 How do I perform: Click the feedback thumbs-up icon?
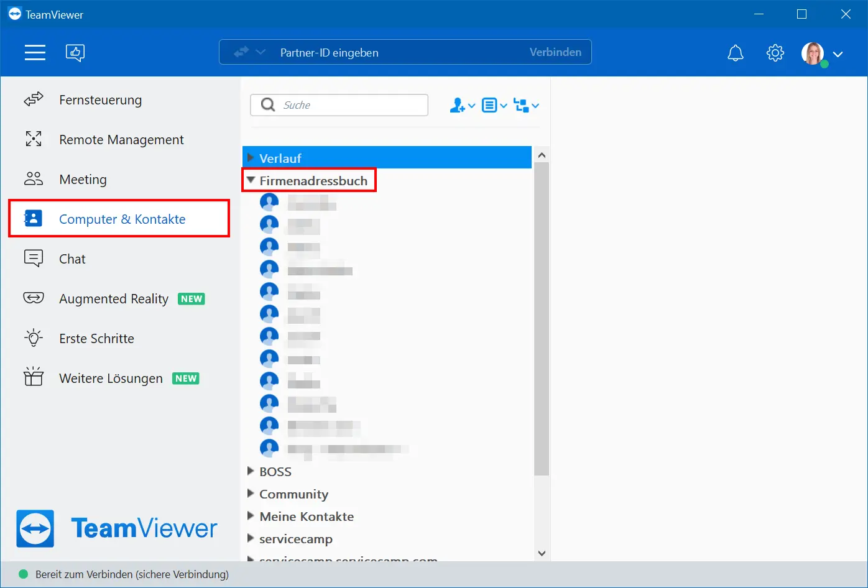point(75,53)
